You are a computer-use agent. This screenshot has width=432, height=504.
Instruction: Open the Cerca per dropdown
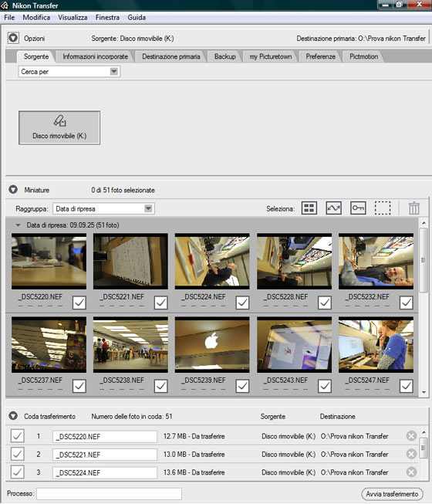tap(69, 71)
